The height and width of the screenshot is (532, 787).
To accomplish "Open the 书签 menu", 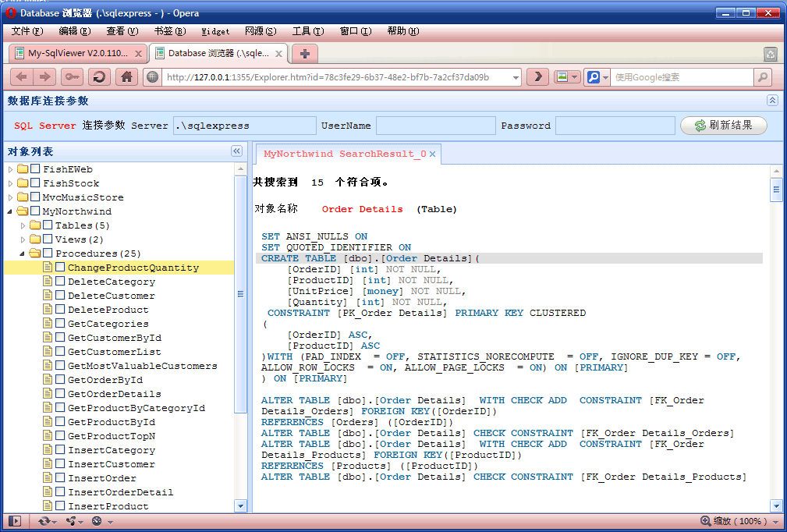I will [x=170, y=31].
